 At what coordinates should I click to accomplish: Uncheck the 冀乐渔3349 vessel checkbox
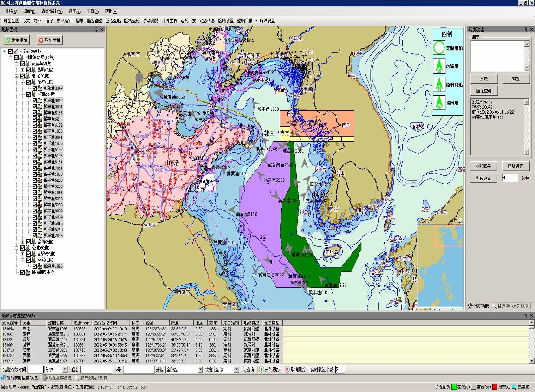34,88
